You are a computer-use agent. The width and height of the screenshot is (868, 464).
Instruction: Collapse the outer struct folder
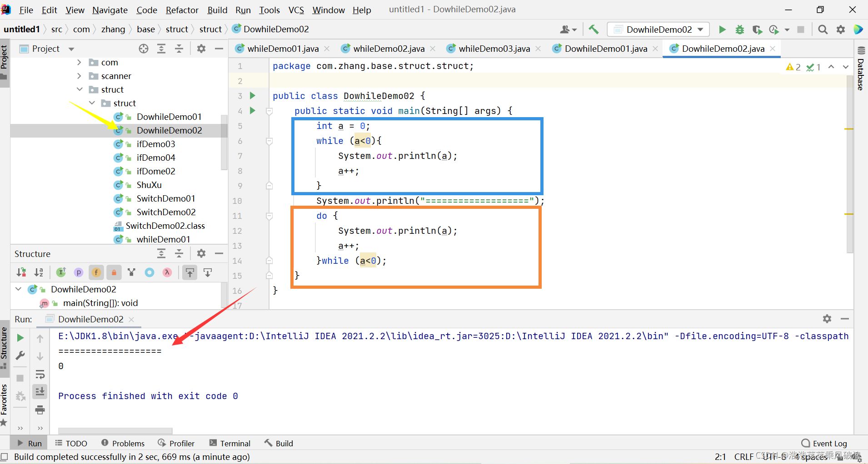coord(80,89)
